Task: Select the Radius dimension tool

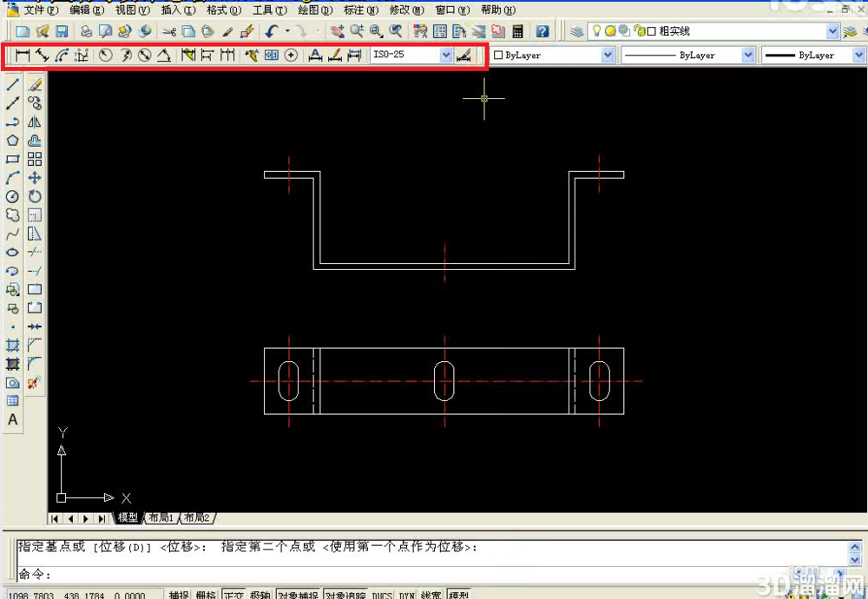Action: pyautogui.click(x=106, y=55)
